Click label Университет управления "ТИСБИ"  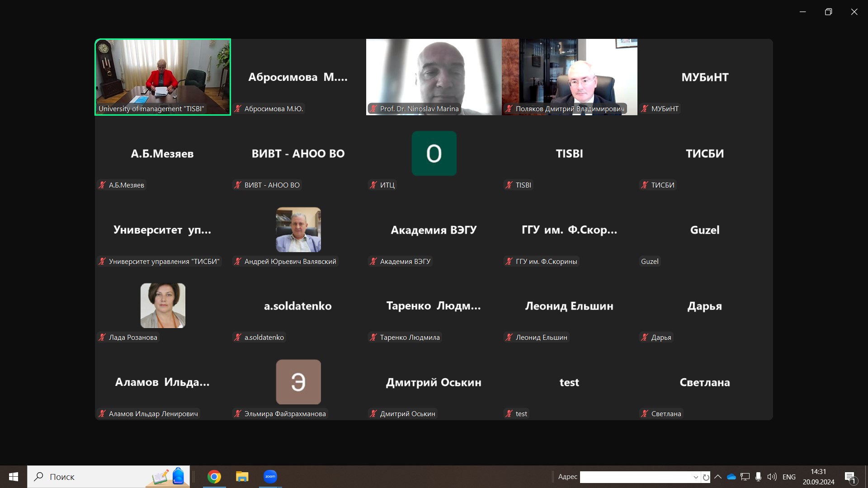coord(164,261)
